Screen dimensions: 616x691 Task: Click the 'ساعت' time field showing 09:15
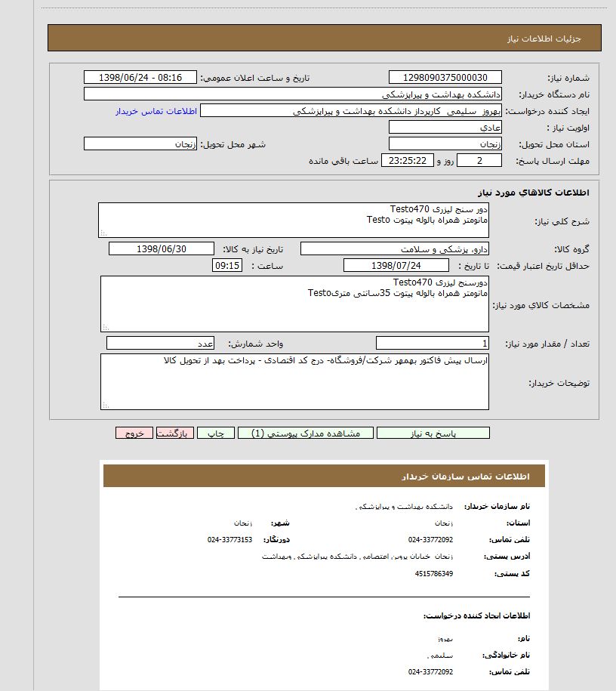click(x=227, y=266)
